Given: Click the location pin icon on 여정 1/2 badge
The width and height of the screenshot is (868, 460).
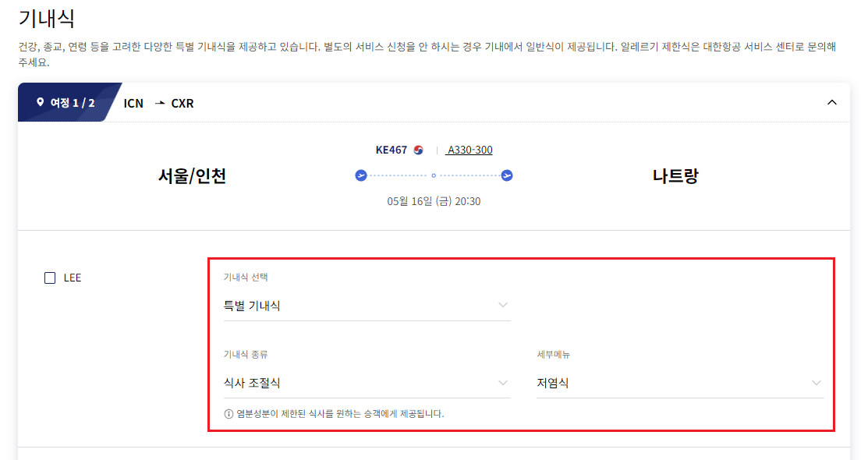Looking at the screenshot, I should click(x=38, y=101).
